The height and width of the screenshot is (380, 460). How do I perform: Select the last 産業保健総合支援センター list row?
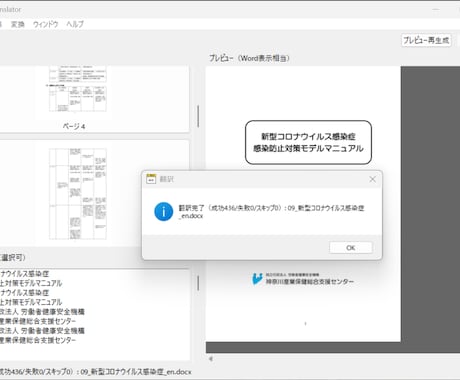pyautogui.click(x=38, y=340)
